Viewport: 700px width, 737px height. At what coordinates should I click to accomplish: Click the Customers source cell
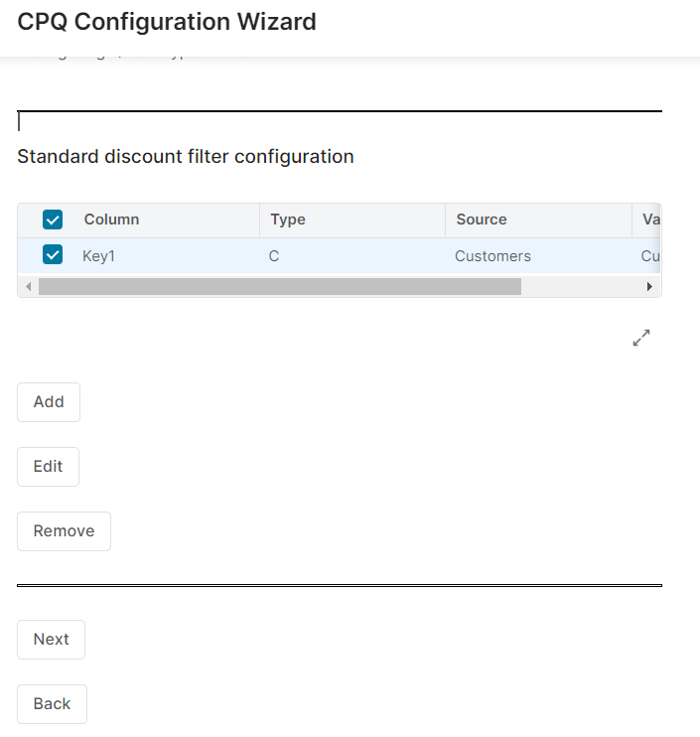click(x=492, y=256)
